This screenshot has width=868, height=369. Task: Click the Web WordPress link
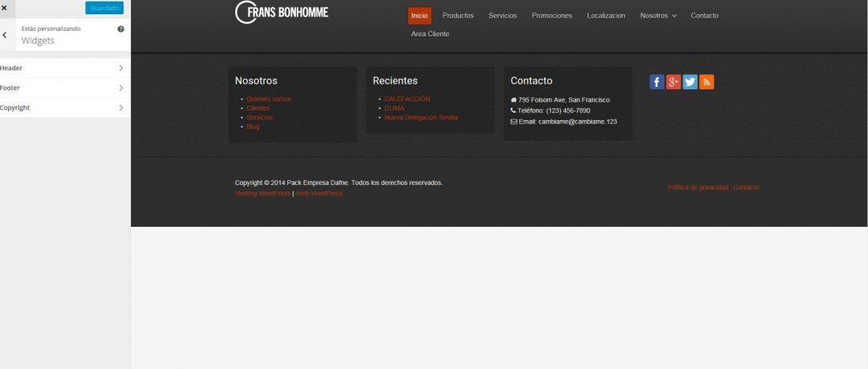320,194
